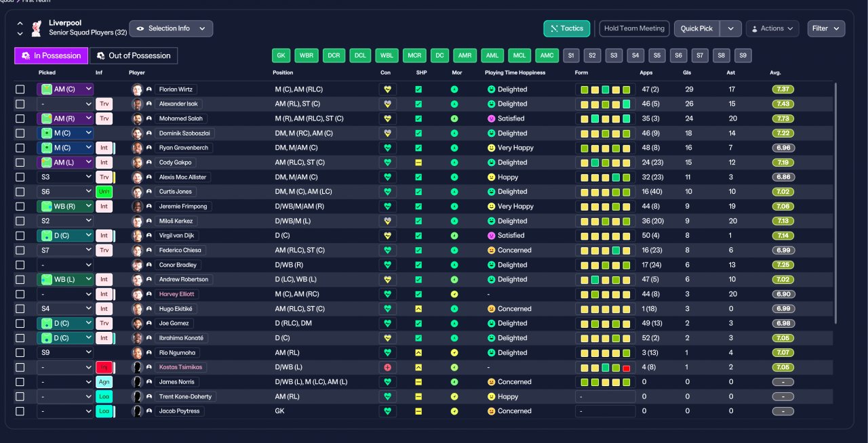Click Virgil van Dijk's player portrait
This screenshot has width=868, height=443.
(138, 236)
